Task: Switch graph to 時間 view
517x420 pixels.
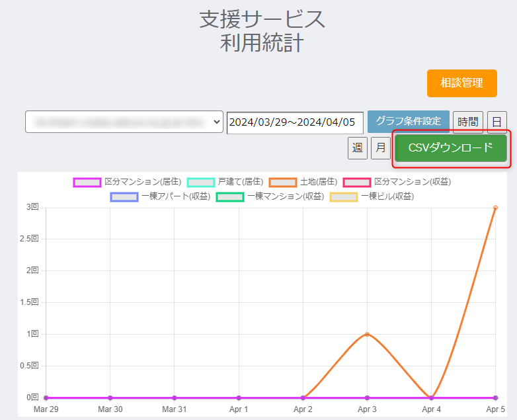Action: click(x=467, y=122)
